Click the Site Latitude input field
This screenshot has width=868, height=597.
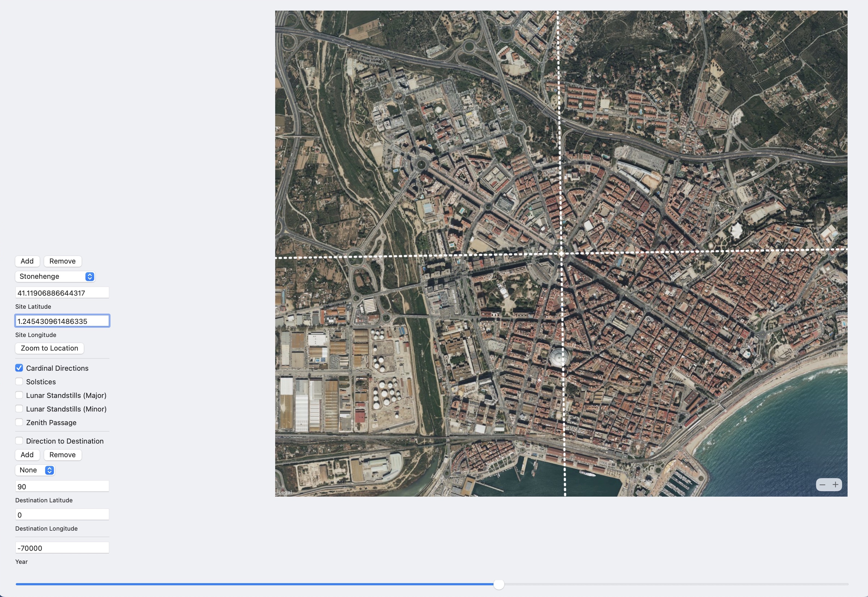pyautogui.click(x=62, y=293)
